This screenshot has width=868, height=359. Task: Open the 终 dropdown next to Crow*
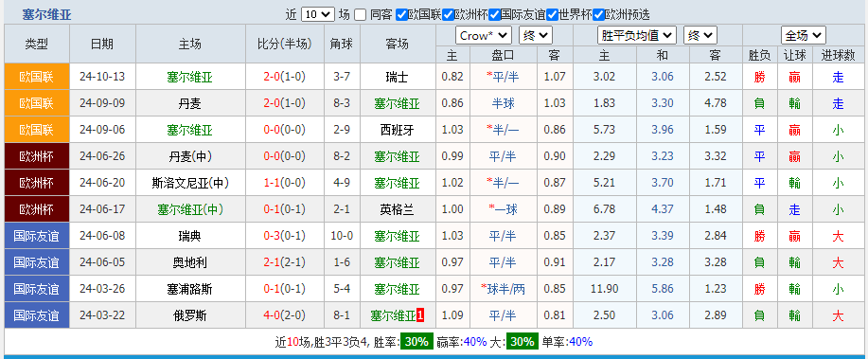pos(536,35)
